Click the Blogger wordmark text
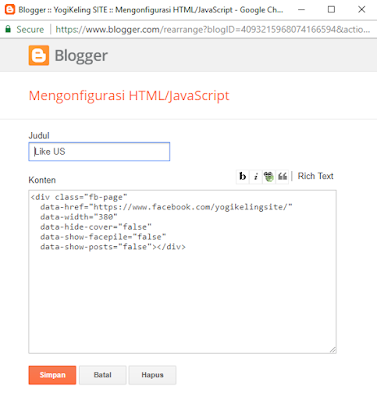Image resolution: width=377 pixels, height=400 pixels. (81, 56)
